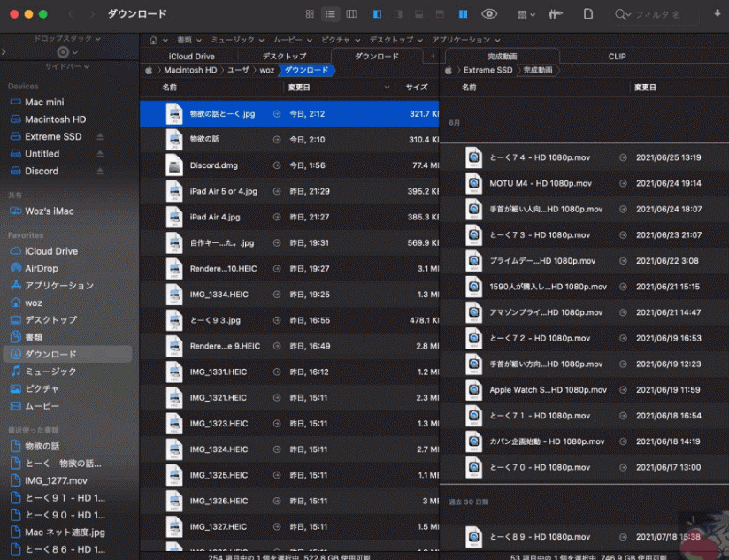This screenshot has width=729, height=560.
Task: Click the caliper size tool icon
Action: pyautogui.click(x=555, y=14)
